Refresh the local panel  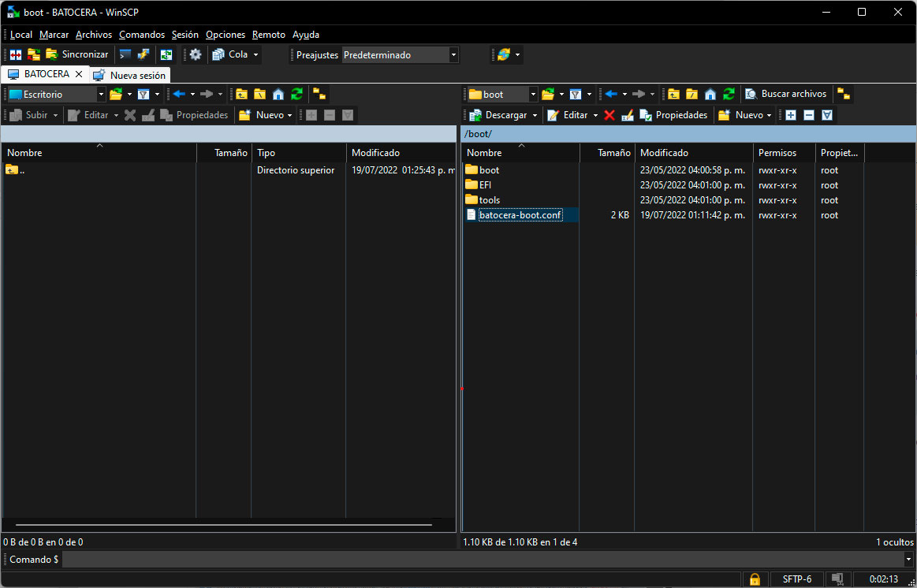pyautogui.click(x=297, y=94)
